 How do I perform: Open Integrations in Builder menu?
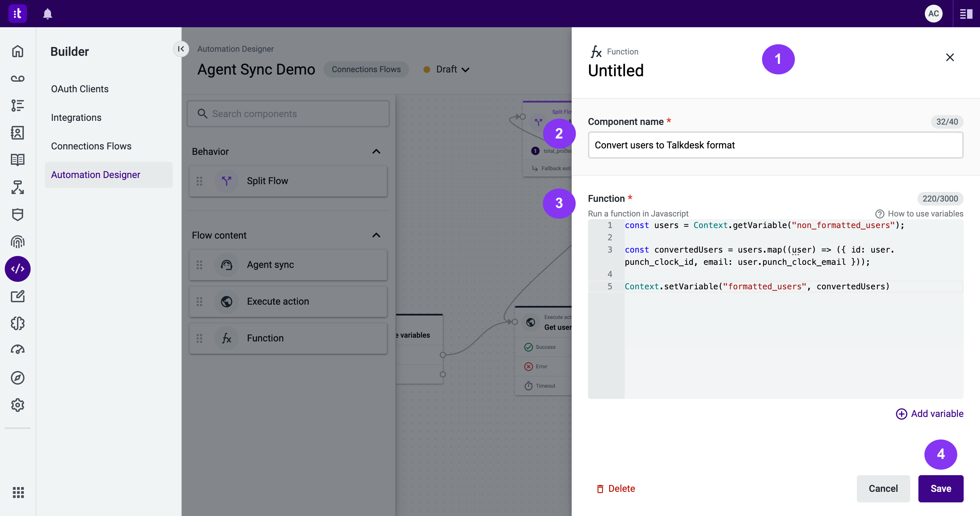pos(76,117)
